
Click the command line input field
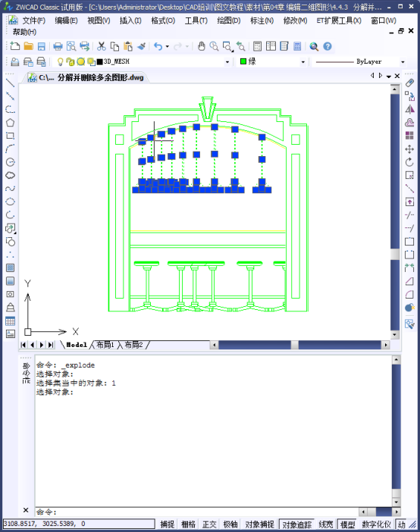[197, 512]
